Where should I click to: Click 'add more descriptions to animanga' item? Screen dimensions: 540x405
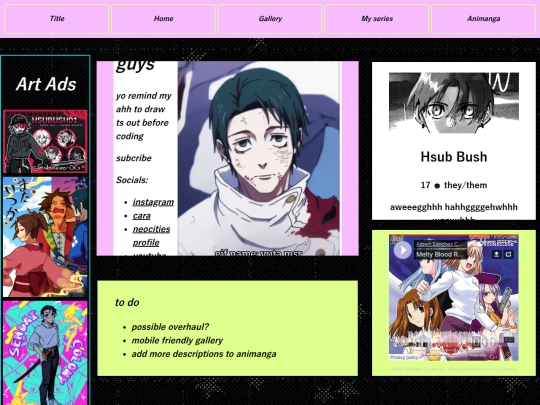204,354
